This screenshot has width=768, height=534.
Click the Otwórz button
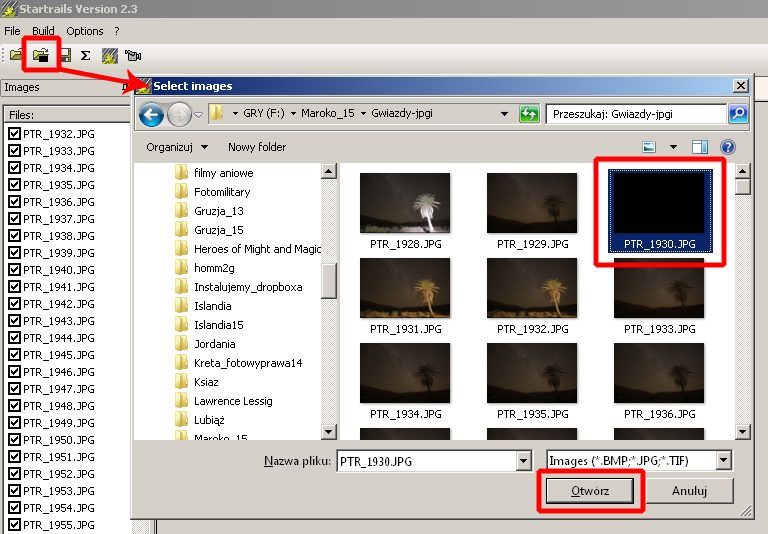(589, 491)
